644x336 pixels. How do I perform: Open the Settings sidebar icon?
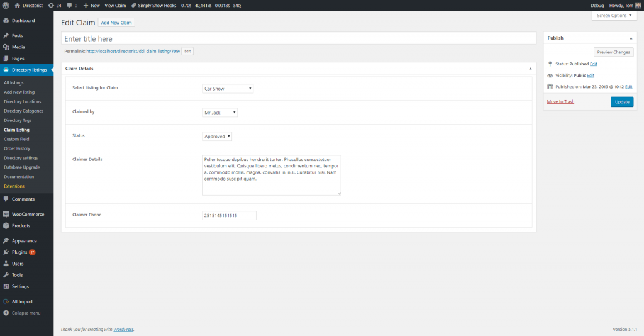6,286
